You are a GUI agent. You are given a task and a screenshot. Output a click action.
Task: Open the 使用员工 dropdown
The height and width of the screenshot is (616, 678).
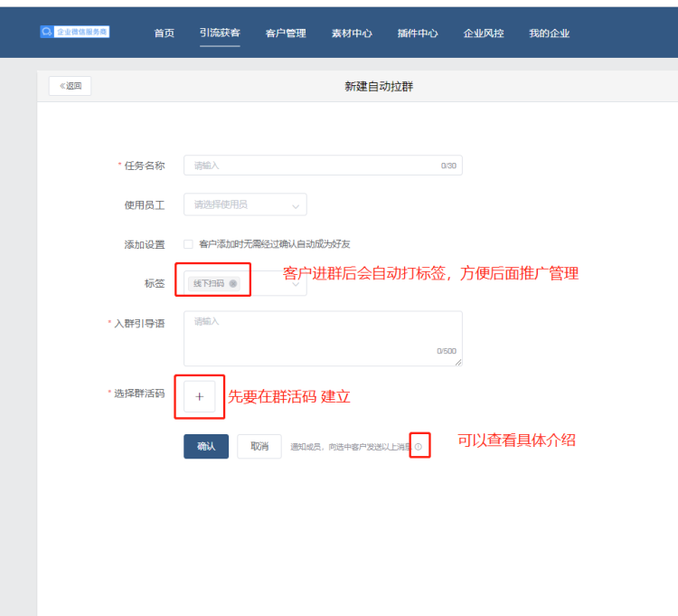245,205
